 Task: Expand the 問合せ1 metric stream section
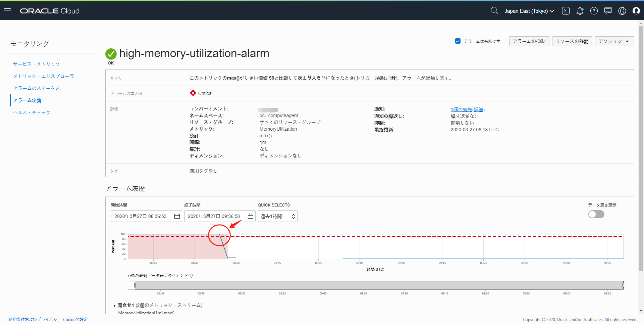[115, 306]
